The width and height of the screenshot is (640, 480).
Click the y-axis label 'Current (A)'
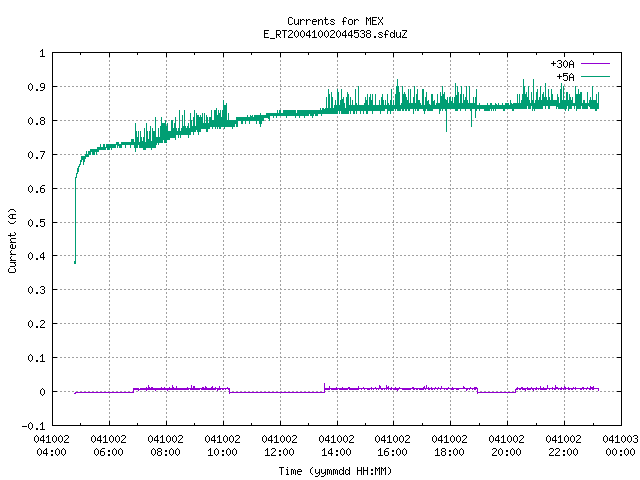12,240
